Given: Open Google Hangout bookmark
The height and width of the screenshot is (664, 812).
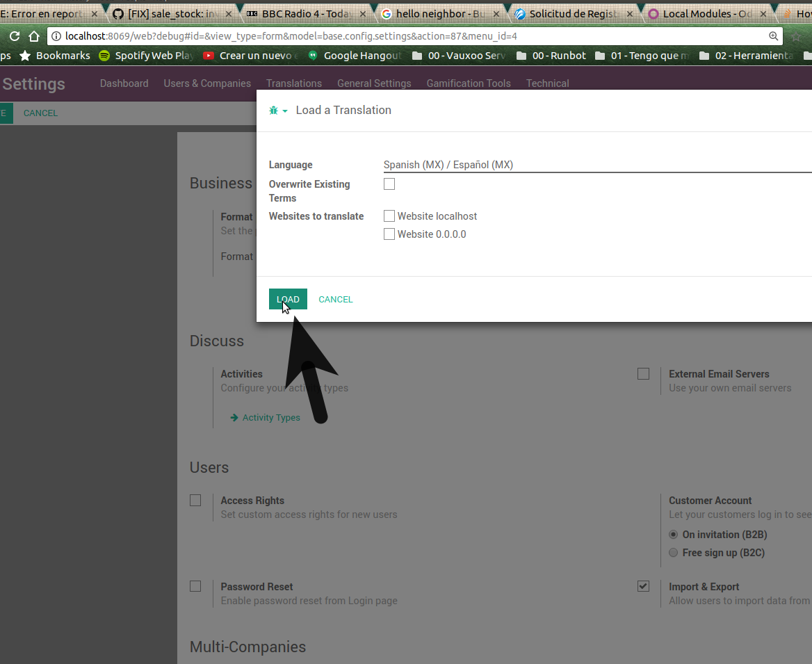Looking at the screenshot, I should 355,56.
